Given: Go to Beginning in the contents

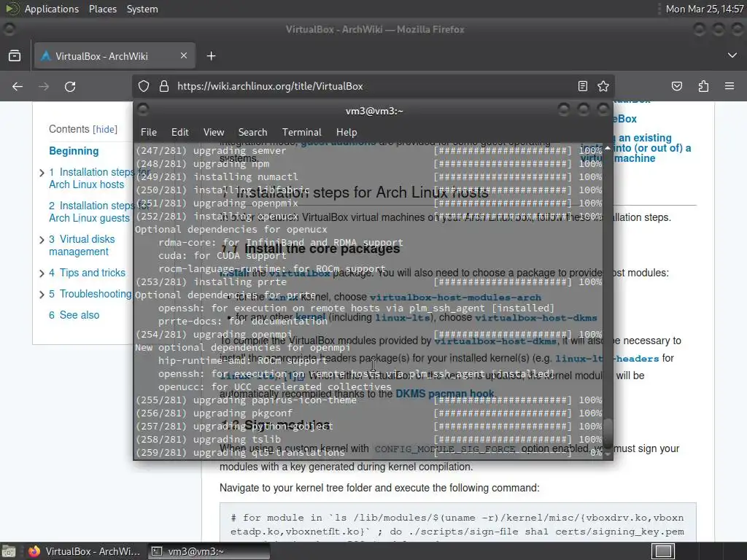Looking at the screenshot, I should (x=74, y=151).
